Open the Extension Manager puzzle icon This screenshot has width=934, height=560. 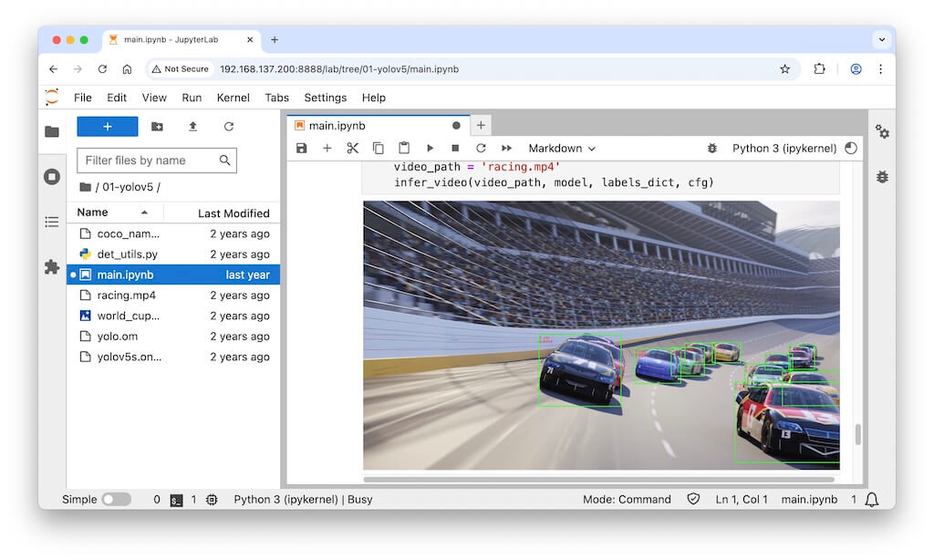52,267
